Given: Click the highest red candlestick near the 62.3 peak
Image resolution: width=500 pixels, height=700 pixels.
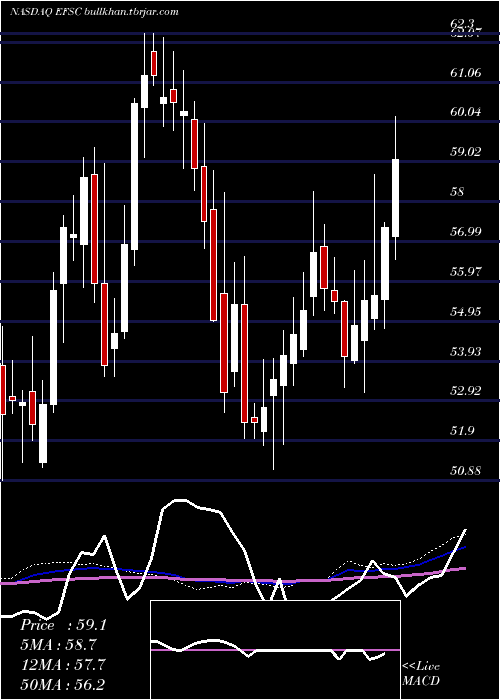Looking at the screenshot, I should pyautogui.click(x=154, y=63).
